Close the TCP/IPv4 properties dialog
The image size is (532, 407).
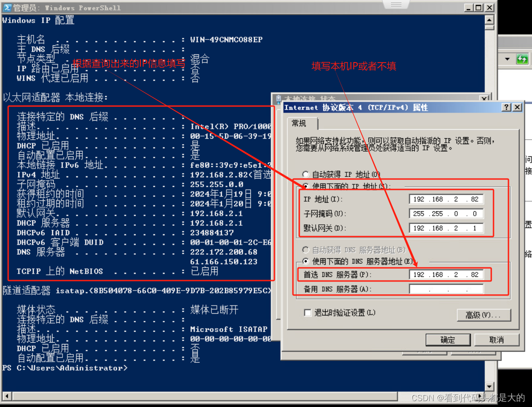click(517, 107)
